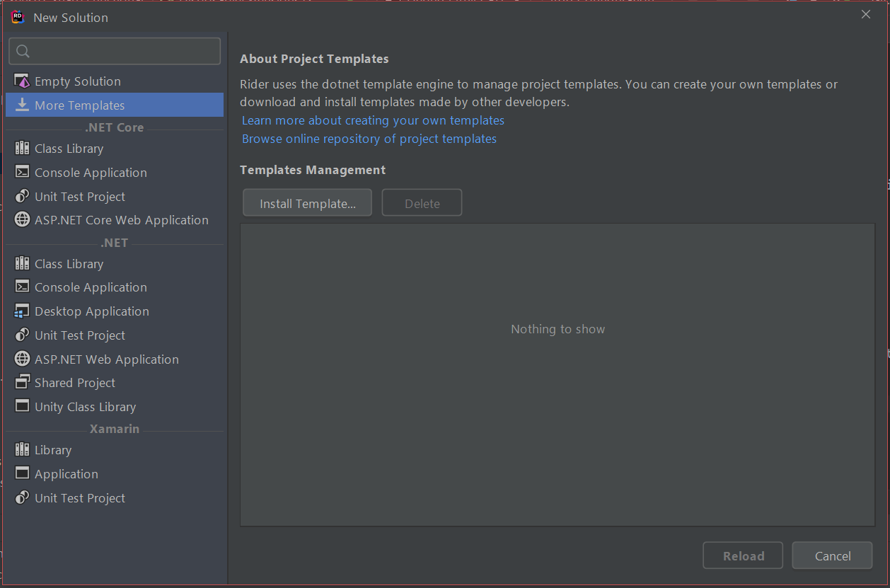
Task: Browse online repository of project templates
Action: pyautogui.click(x=369, y=139)
